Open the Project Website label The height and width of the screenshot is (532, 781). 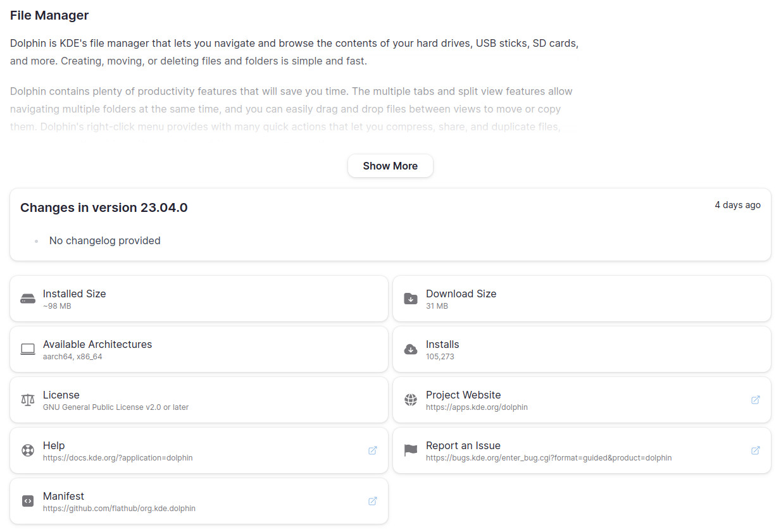coord(463,395)
